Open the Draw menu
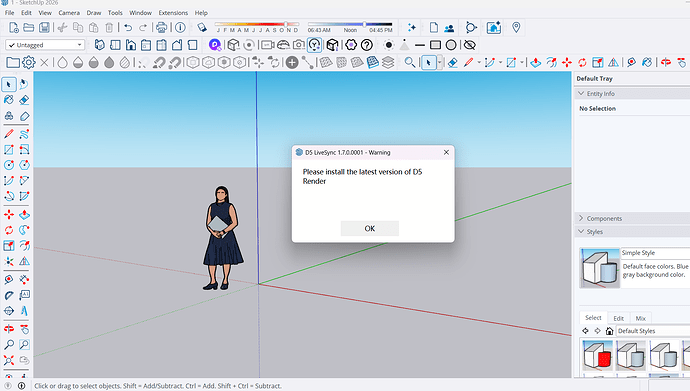Screen dimensions: 690x391 pyautogui.click(x=94, y=13)
